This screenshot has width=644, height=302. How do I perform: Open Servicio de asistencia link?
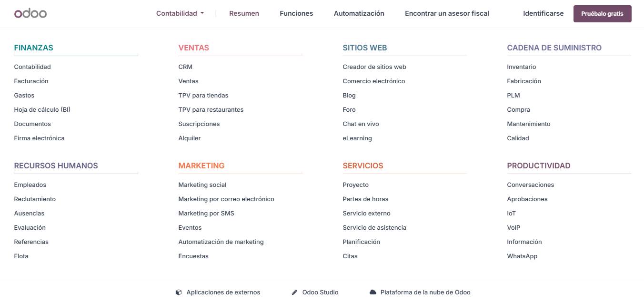[x=374, y=228]
